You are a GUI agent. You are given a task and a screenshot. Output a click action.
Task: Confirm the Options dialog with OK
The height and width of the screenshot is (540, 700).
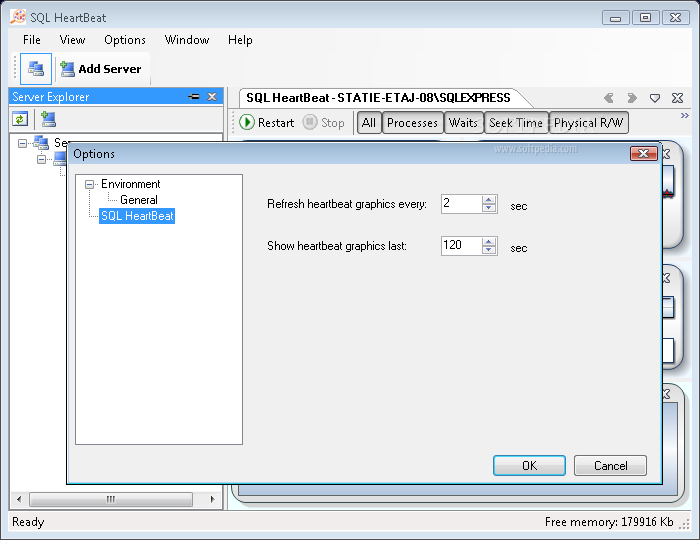tap(529, 465)
